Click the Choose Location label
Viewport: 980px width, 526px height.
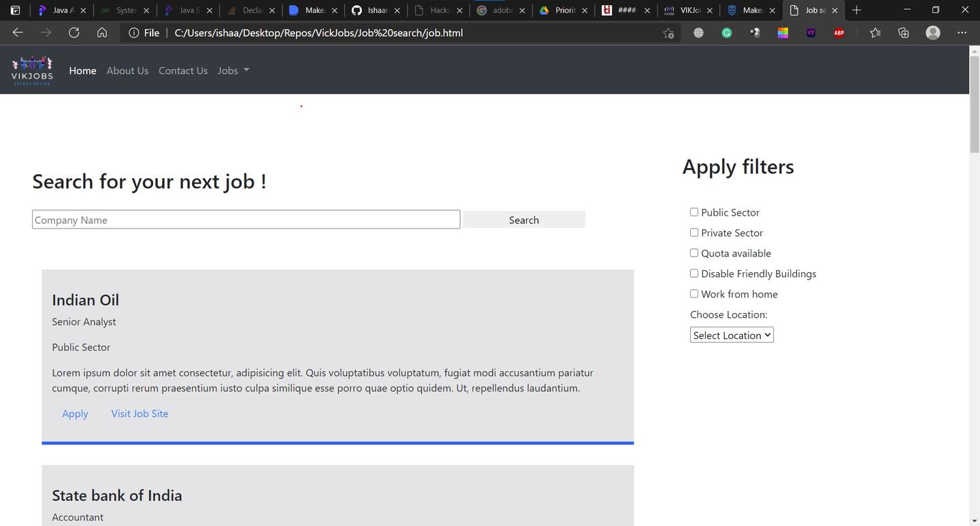coord(729,314)
